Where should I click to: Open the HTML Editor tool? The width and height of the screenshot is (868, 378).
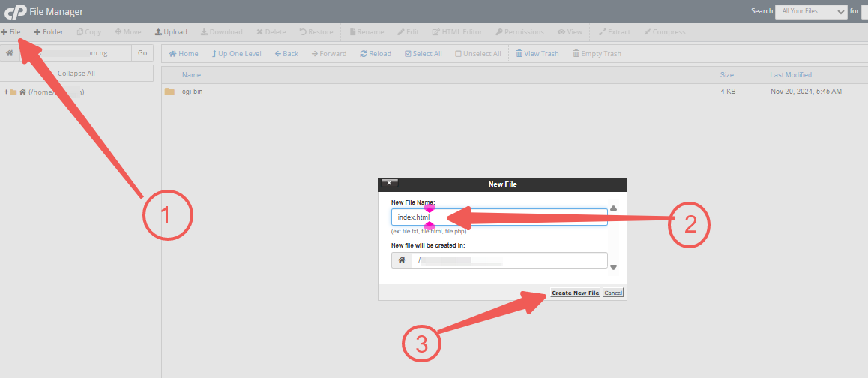point(457,32)
